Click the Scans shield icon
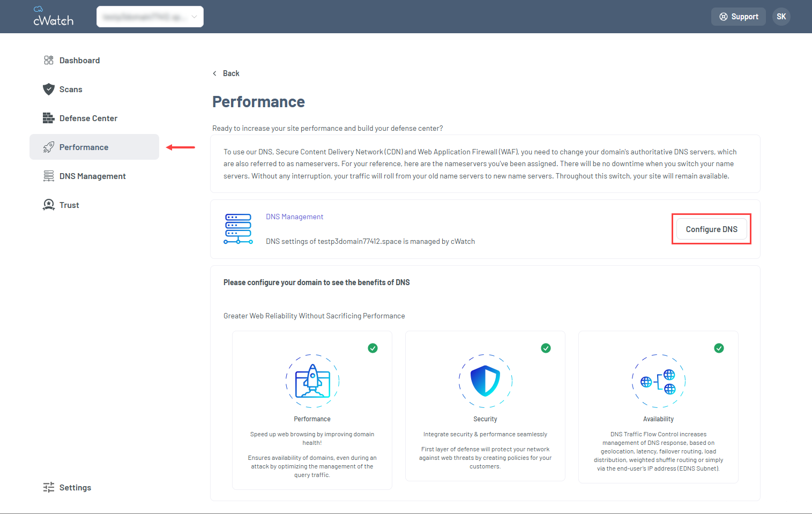This screenshot has height=514, width=812. 49,89
